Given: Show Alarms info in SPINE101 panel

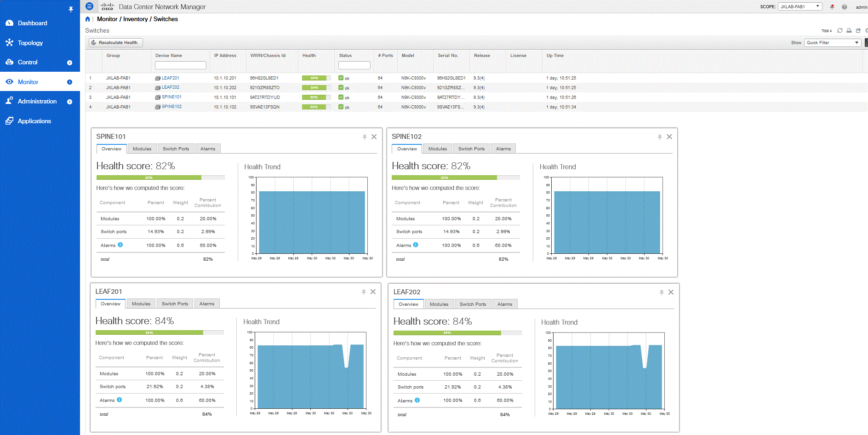Looking at the screenshot, I should (120, 245).
